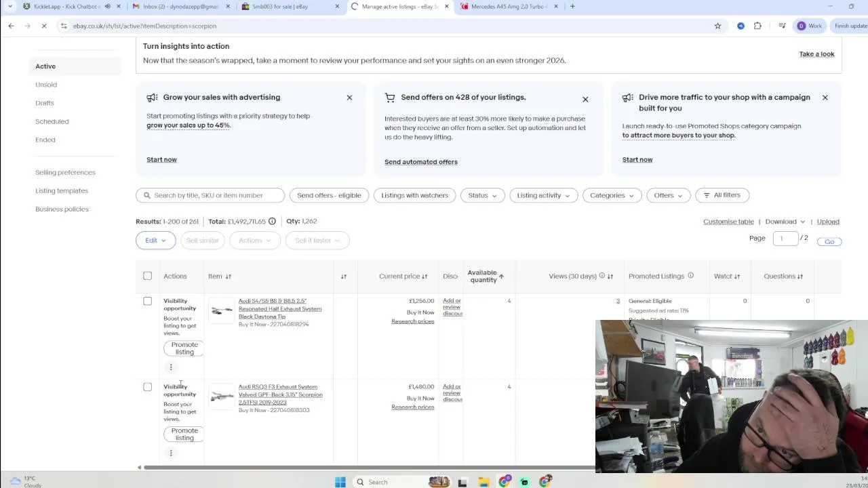868x488 pixels.
Task: Open Scheduled listings in sidebar
Action: (52, 121)
